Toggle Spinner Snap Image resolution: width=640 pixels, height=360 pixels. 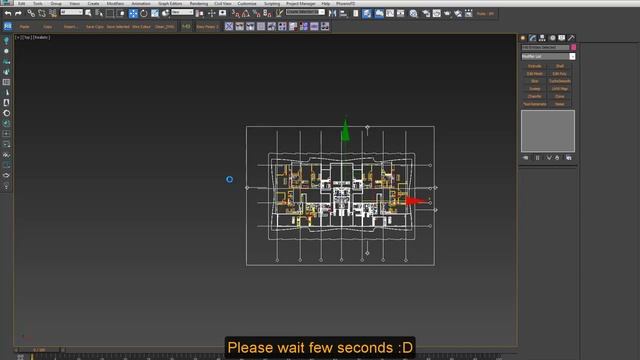267,13
